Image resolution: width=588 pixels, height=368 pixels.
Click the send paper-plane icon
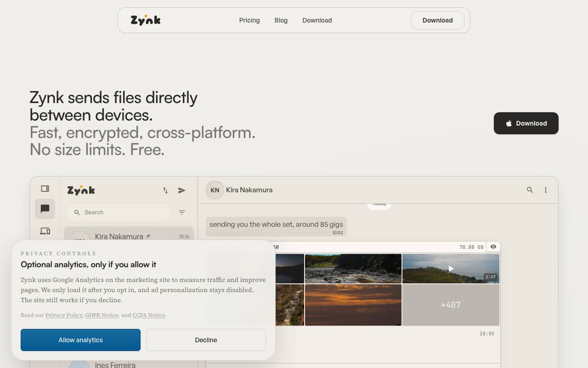click(x=182, y=190)
